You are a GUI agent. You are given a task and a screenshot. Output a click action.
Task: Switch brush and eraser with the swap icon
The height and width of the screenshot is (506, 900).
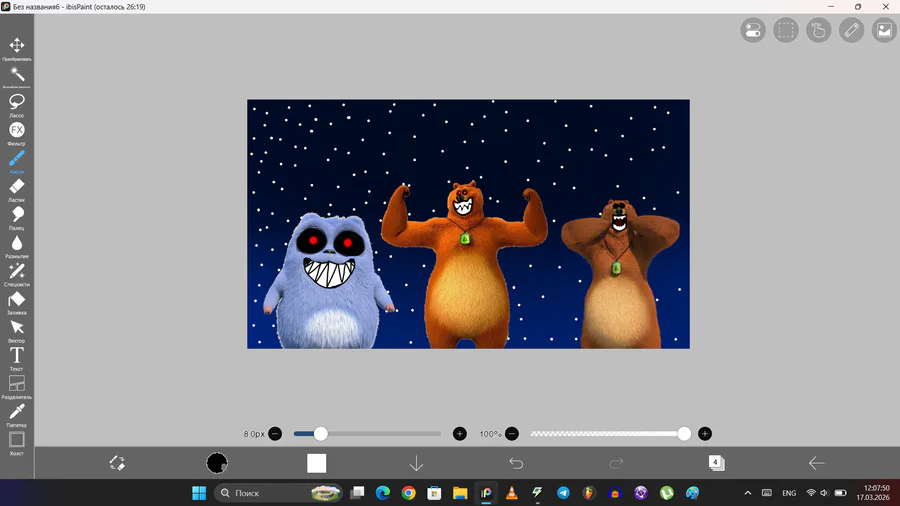(x=117, y=463)
